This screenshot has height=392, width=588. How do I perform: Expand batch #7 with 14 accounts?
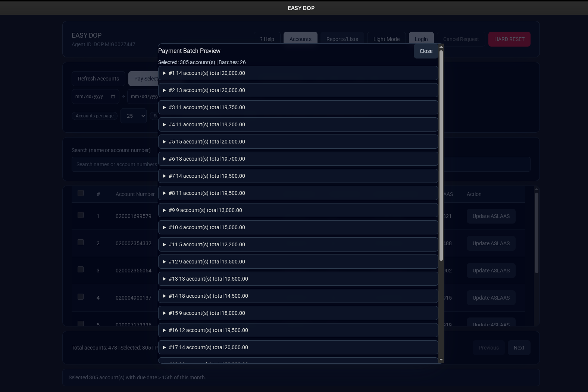click(x=298, y=176)
